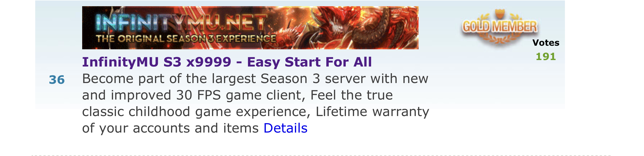Select the green vote count 191

[546, 57]
